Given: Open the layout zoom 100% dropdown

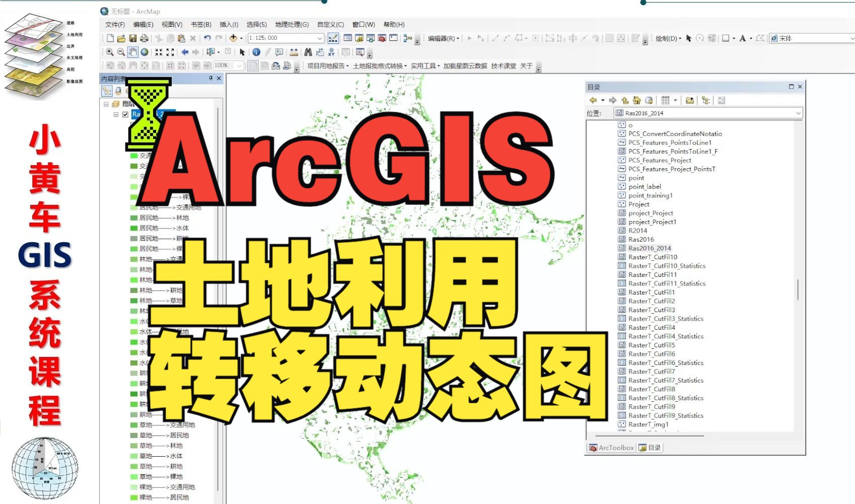Looking at the screenshot, I should coord(240,65).
